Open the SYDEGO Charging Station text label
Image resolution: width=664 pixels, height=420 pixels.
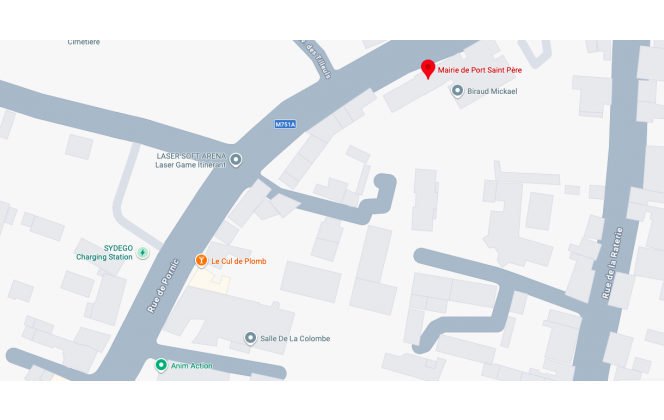[x=104, y=252]
